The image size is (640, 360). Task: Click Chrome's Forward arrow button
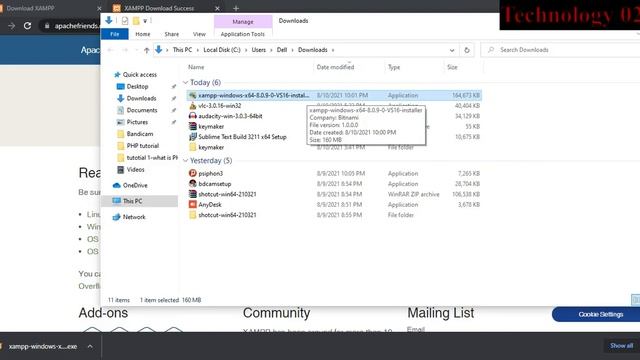(x=11, y=26)
